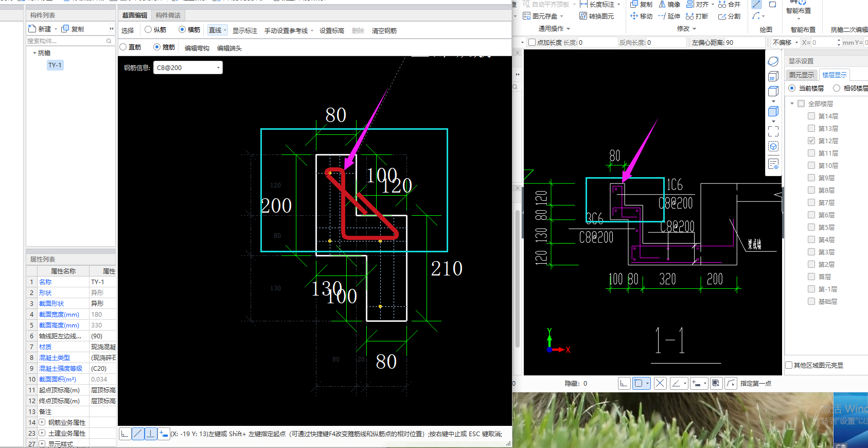Switch to the 截面编辑 tab
868x448 pixels.
pos(135,15)
